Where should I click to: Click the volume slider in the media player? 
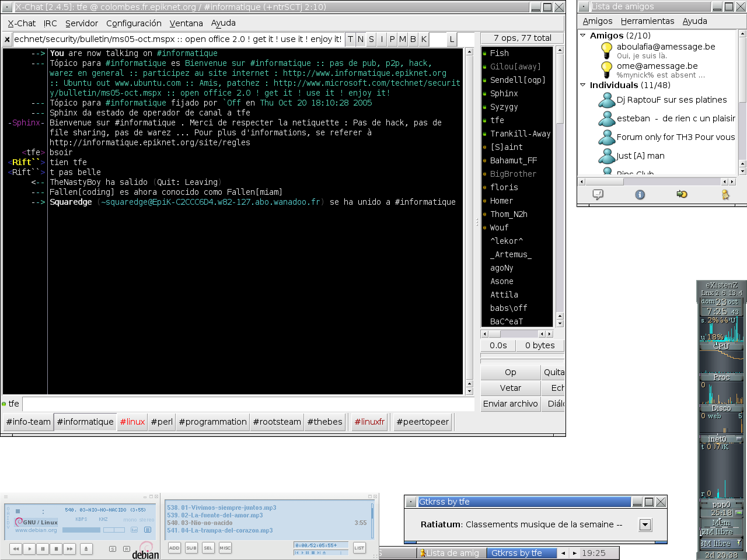click(81, 530)
